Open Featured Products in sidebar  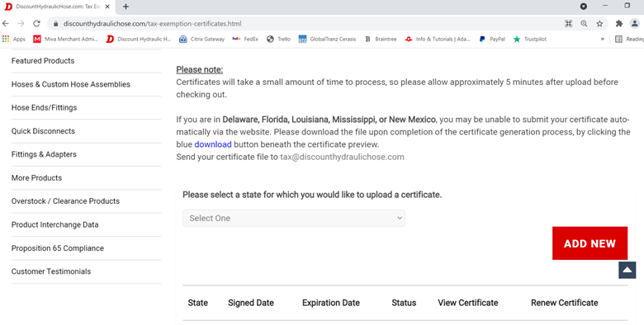pos(43,61)
